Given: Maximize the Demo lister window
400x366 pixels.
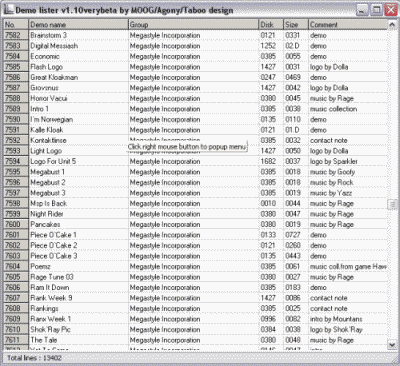Looking at the screenshot, I should pyautogui.click(x=377, y=10).
